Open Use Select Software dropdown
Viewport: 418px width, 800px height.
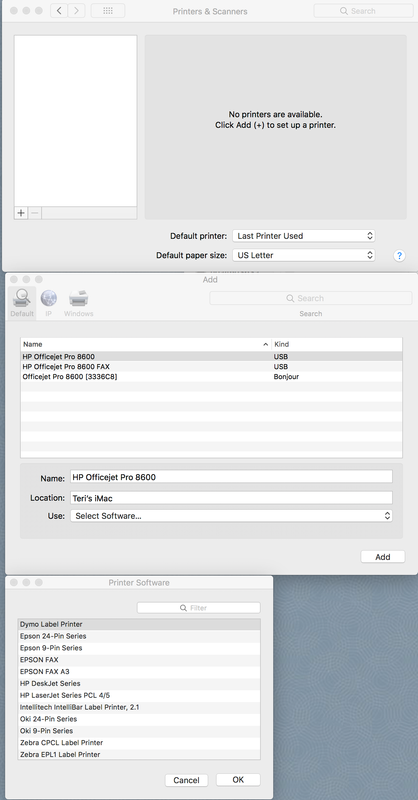point(231,516)
